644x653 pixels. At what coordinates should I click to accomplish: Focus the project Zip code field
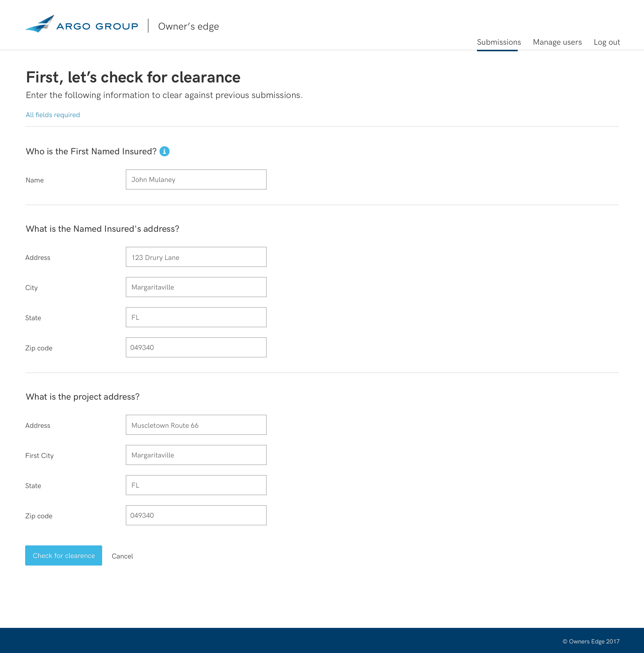[x=196, y=515]
